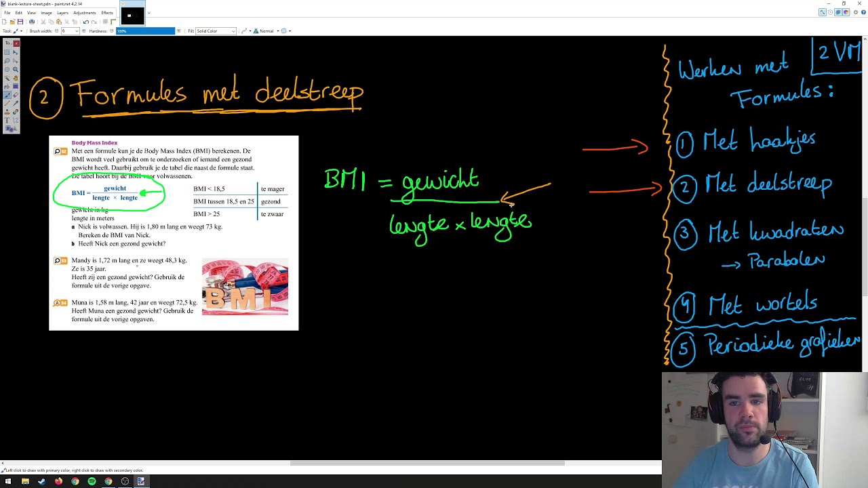Image resolution: width=868 pixels, height=488 pixels.
Task: Select the Gradient tool
Action: [x=15, y=86]
